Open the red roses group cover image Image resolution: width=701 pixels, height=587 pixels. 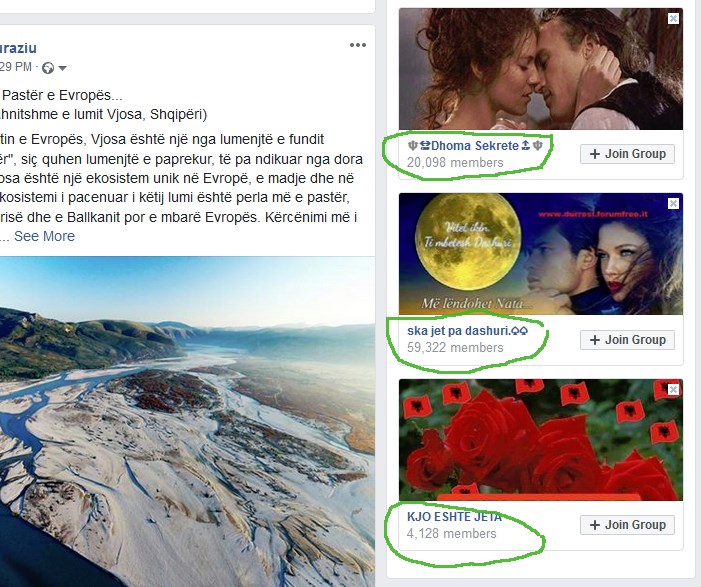[541, 440]
